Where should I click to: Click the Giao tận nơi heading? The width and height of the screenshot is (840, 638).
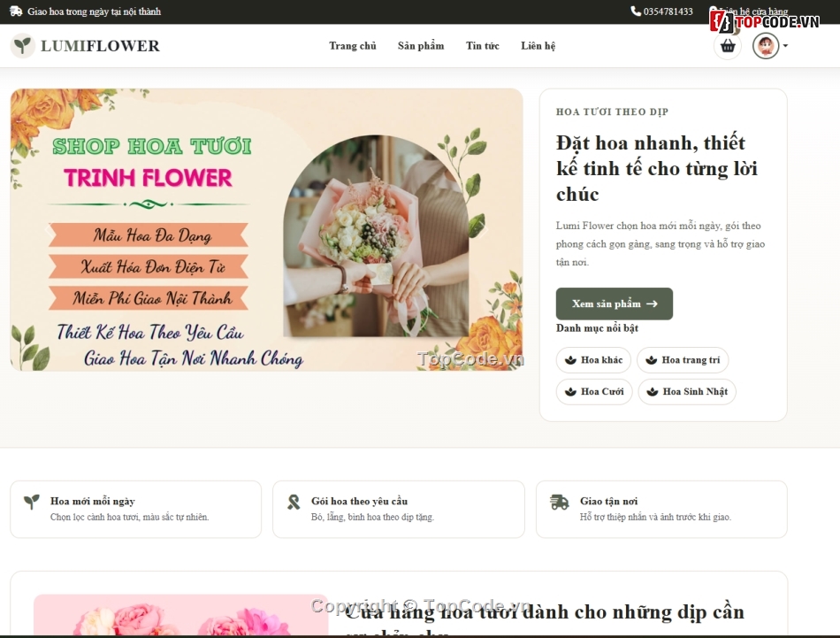click(608, 501)
